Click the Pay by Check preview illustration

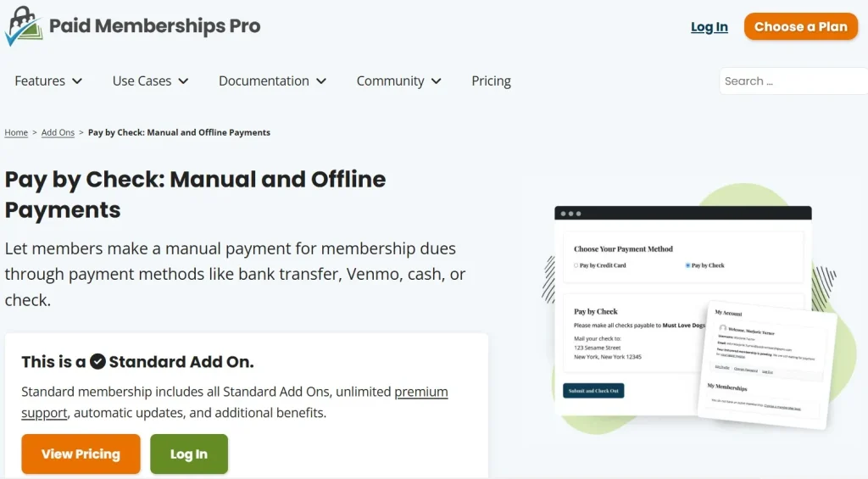(687, 314)
